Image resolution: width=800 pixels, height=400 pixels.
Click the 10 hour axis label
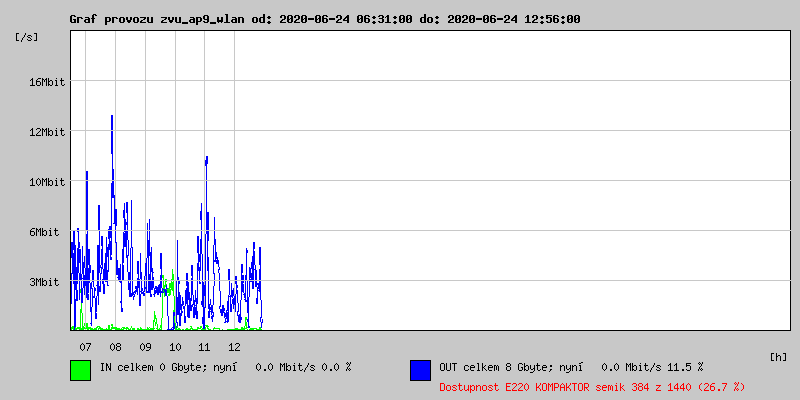click(175, 347)
